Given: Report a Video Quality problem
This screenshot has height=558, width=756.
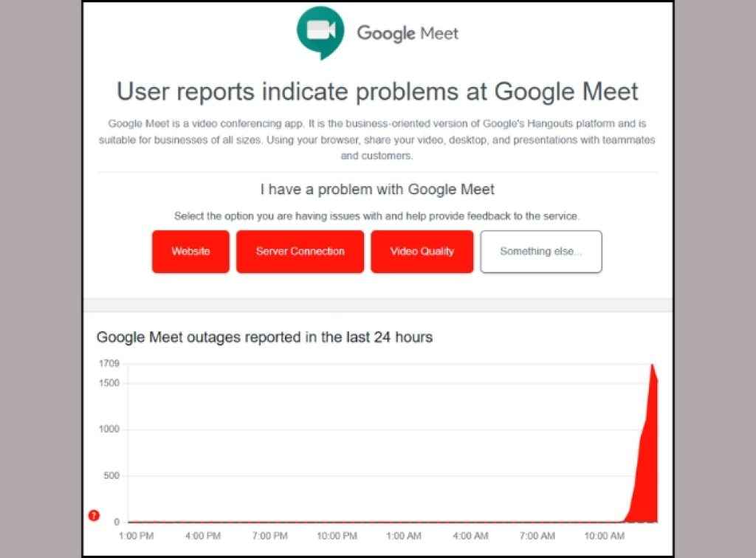Looking at the screenshot, I should coord(422,252).
